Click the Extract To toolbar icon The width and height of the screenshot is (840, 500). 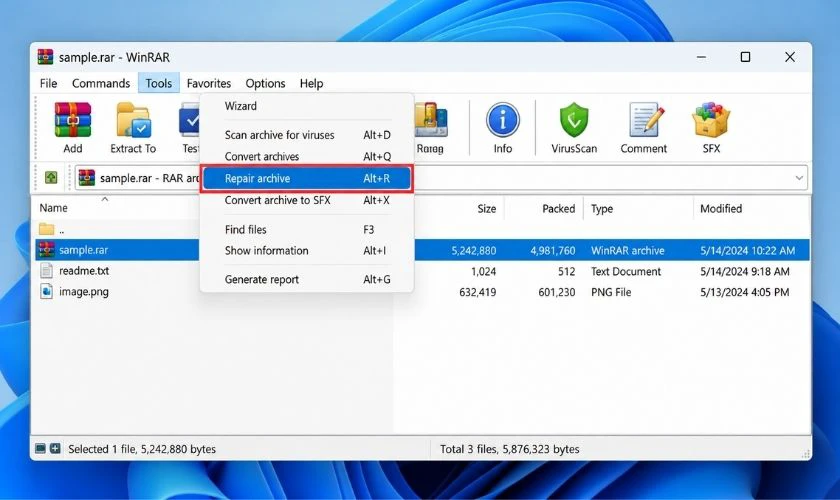[x=133, y=128]
